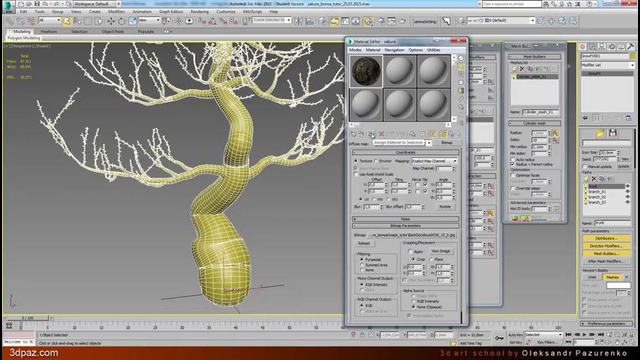Open the Rendering menu
Image resolution: width=640 pixels, height=360 pixels.
click(200, 12)
